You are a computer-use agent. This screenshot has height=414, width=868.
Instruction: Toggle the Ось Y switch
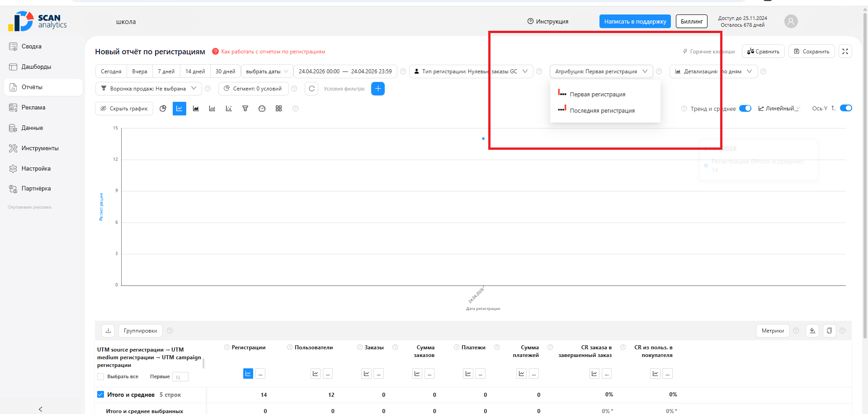pos(846,108)
